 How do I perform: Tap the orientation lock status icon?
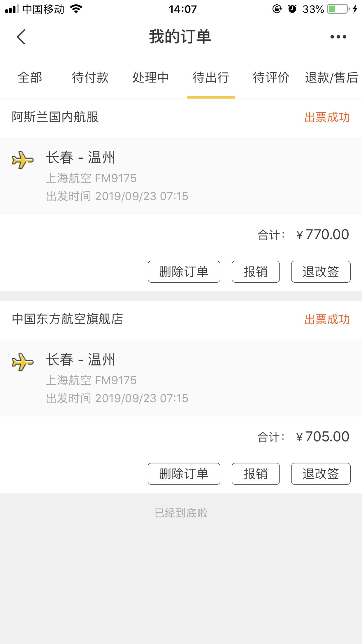coord(277,9)
